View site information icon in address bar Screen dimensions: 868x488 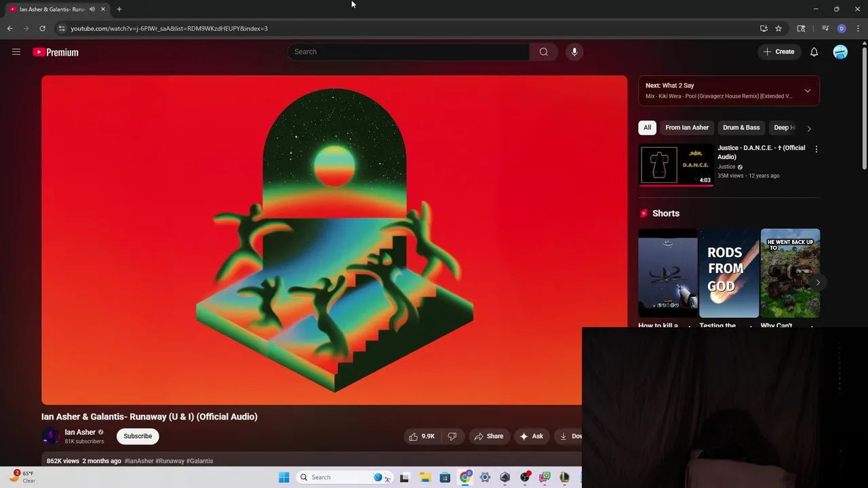[62, 28]
